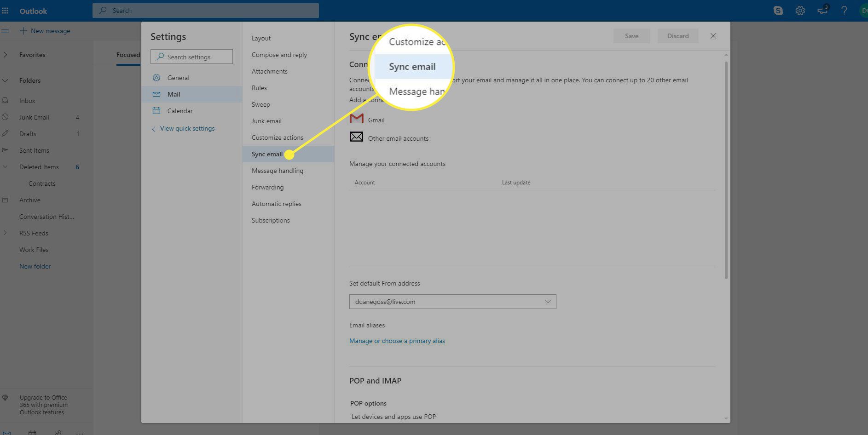
Task: Click the Account column header
Action: tap(365, 183)
